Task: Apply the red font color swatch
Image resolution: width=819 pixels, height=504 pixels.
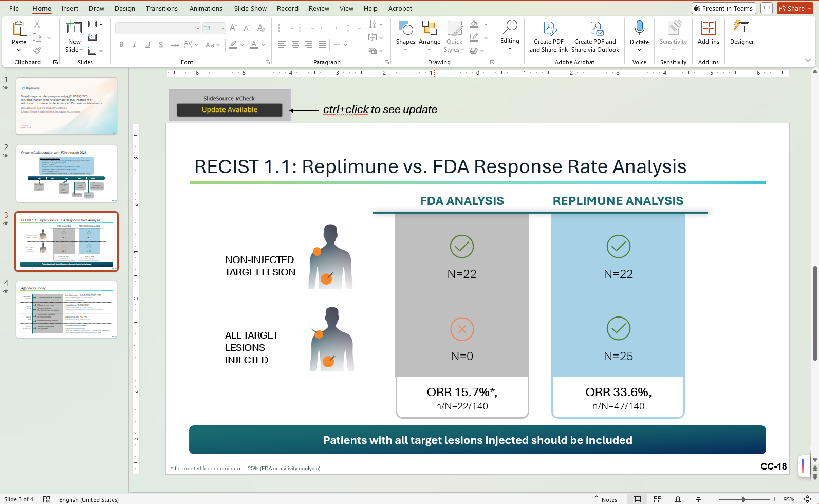Action: (254, 45)
